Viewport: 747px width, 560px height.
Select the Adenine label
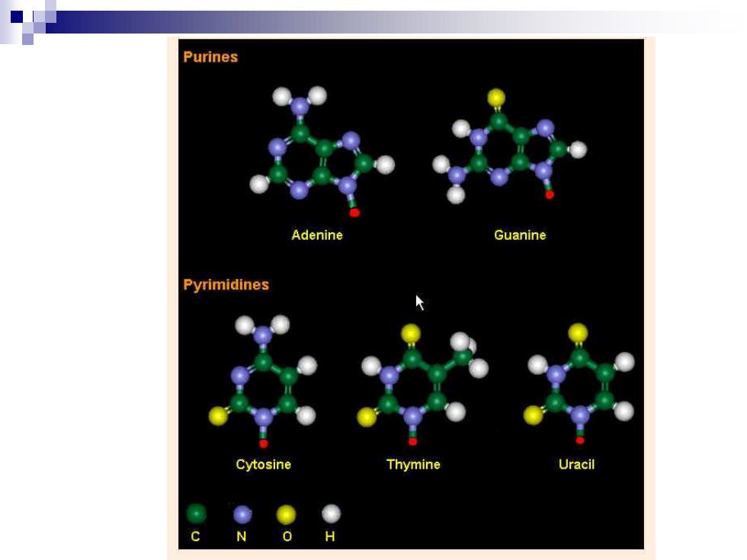(x=317, y=235)
